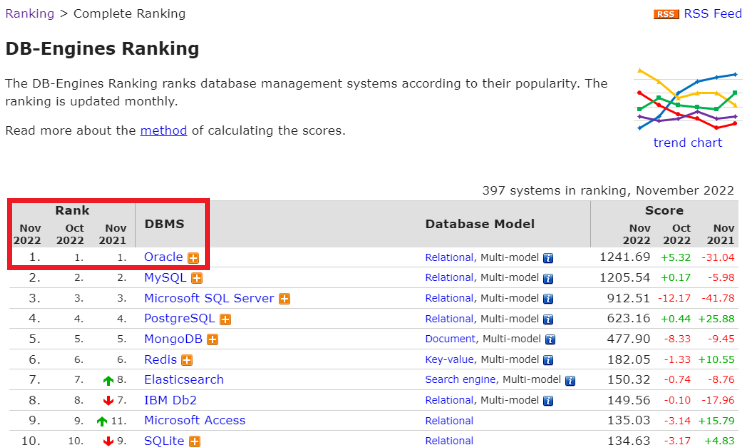Click the info icon in the Redis row
Screen dimensions: 753x448
(x=548, y=360)
